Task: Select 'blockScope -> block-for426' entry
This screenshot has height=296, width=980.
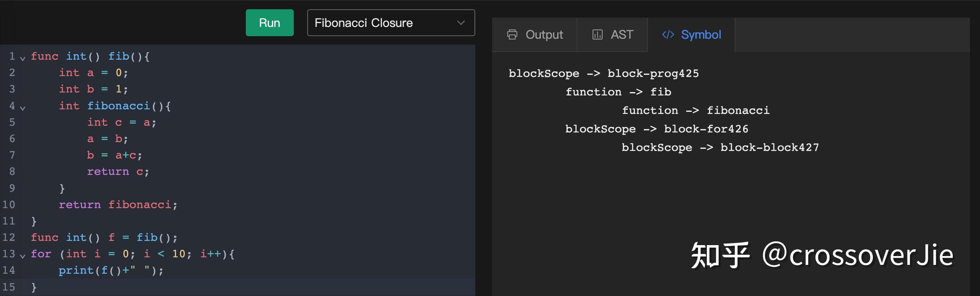Action: coord(656,129)
